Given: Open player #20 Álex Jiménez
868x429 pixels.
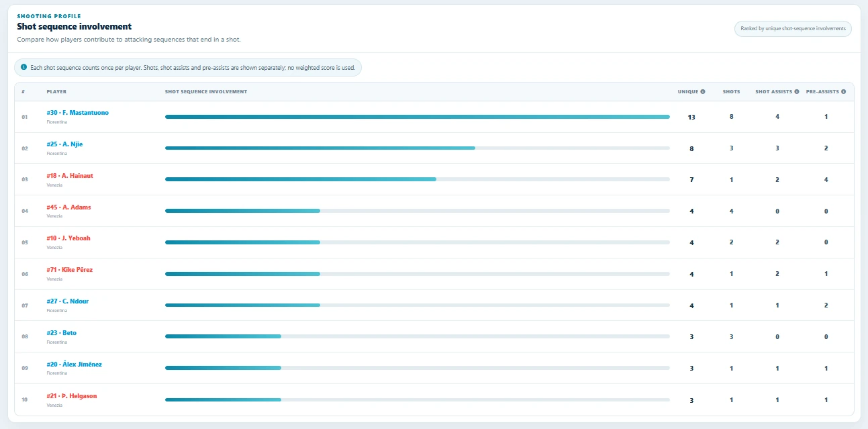Looking at the screenshot, I should tap(74, 365).
